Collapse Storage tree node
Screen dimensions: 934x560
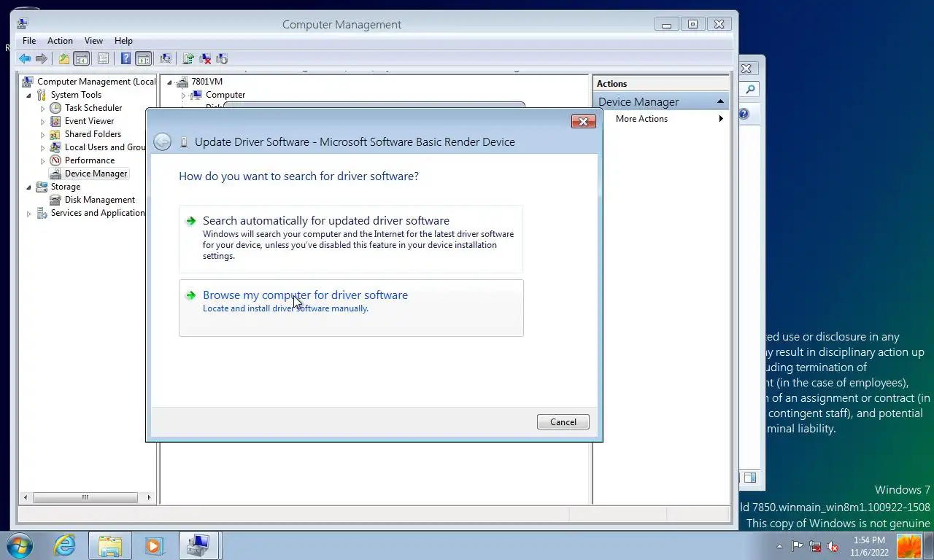click(x=29, y=187)
